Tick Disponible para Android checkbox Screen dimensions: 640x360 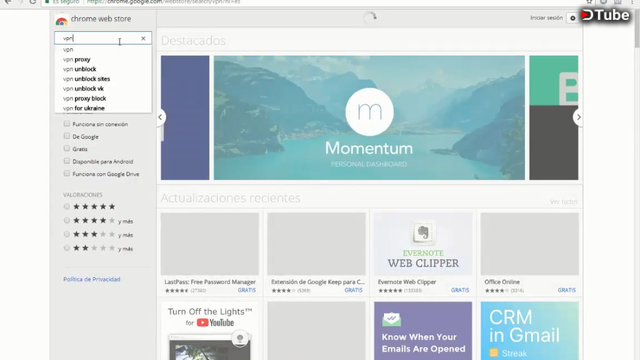tap(67, 161)
